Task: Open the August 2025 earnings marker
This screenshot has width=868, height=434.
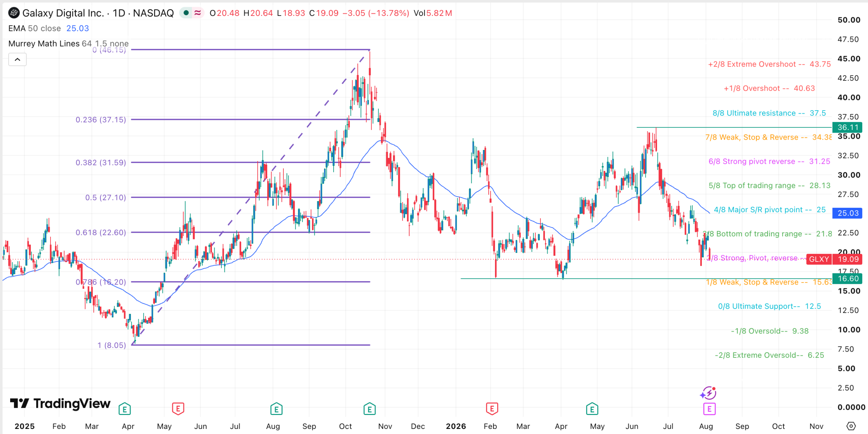Action: (x=276, y=409)
